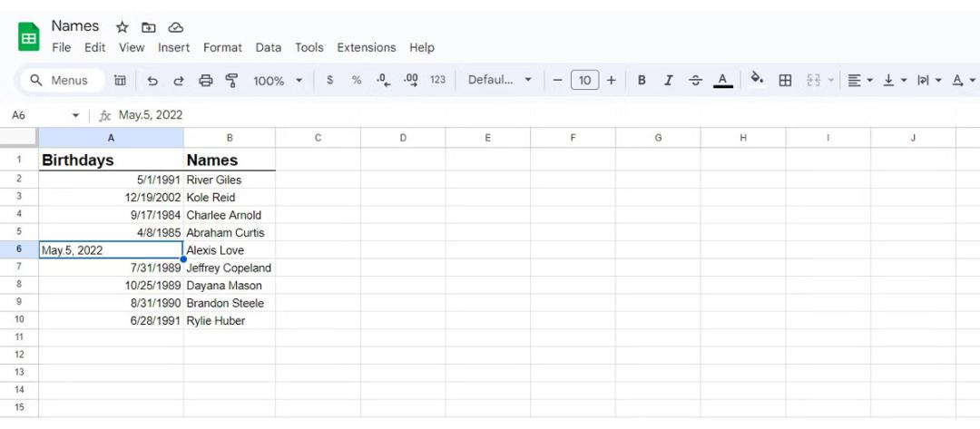
Task: Toggle italic formatting
Action: [x=668, y=80]
